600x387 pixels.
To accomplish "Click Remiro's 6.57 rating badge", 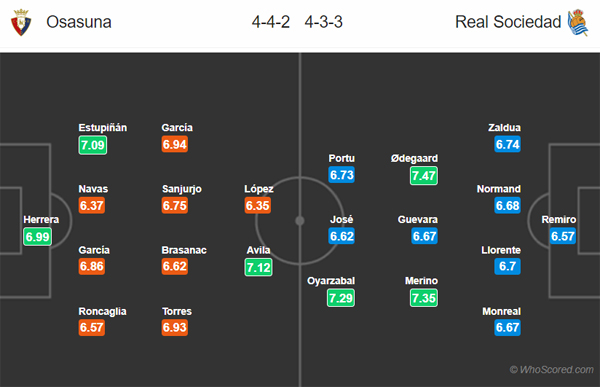I will coord(562,236).
